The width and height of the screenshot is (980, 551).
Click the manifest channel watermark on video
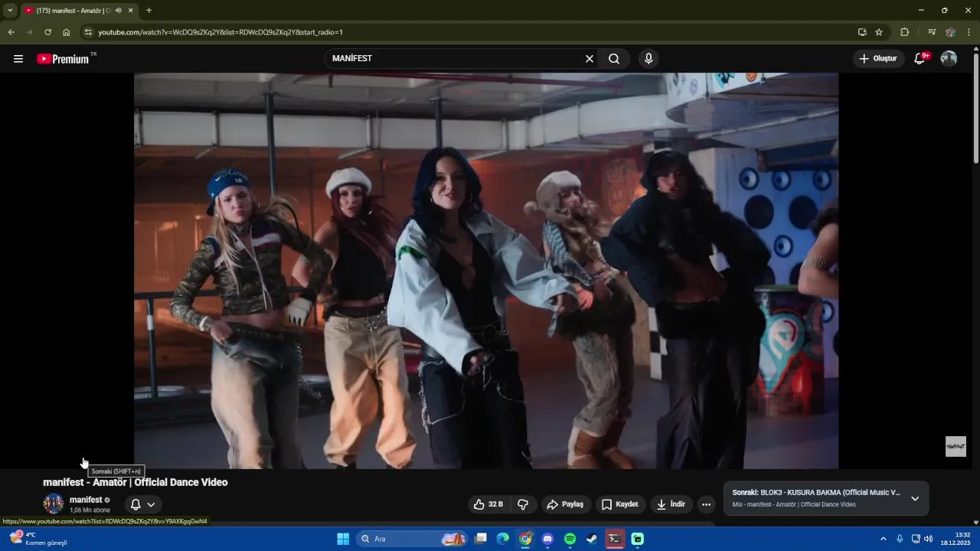[x=955, y=446]
